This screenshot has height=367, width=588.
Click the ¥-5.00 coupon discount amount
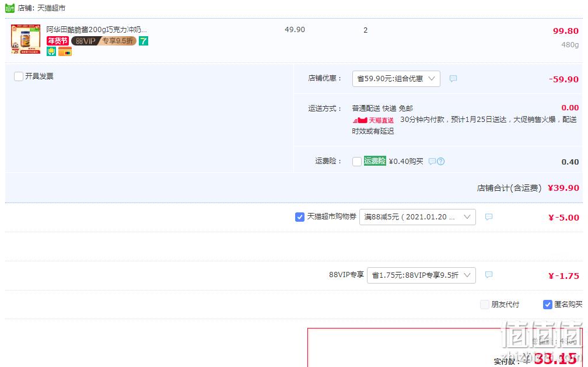563,218
